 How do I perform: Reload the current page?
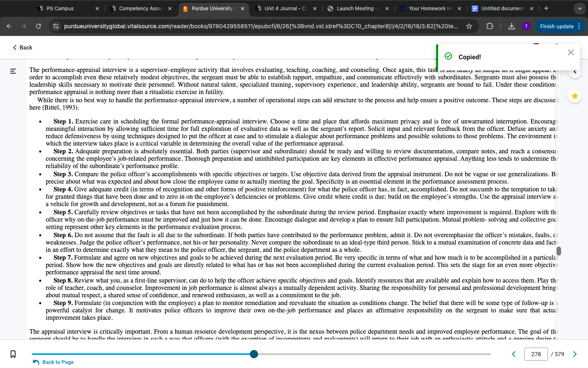tap(38, 26)
